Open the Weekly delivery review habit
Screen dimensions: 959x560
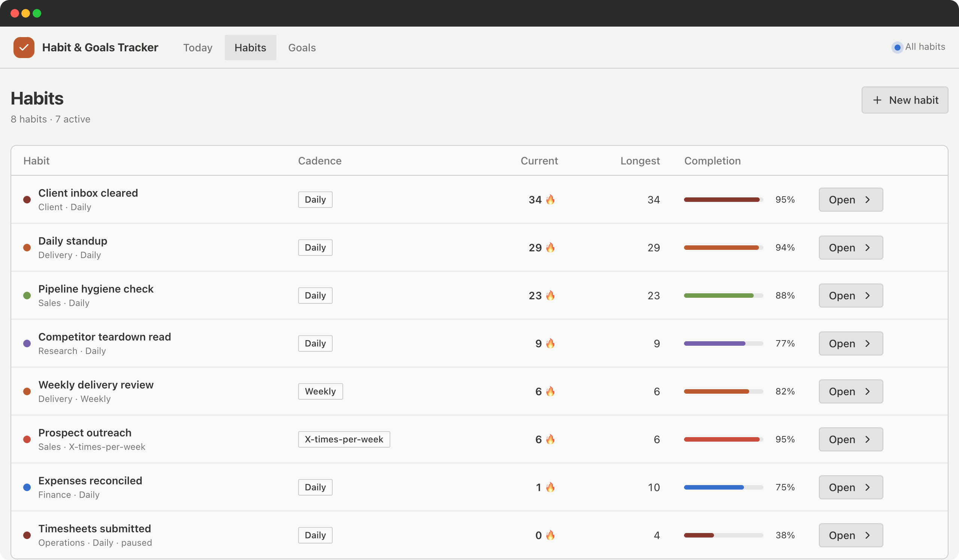click(x=850, y=391)
